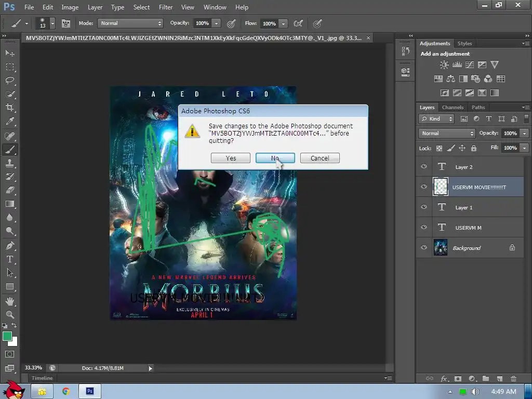Viewport: 532px width, 399px height.
Task: Open the layer Kind filter dropdown
Action: (436, 119)
